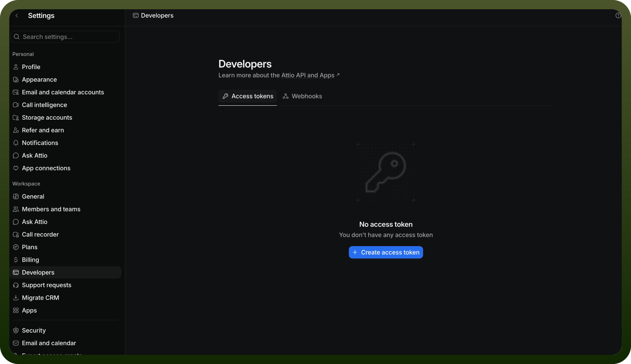Open General workspace settings
The width and height of the screenshot is (631, 364).
point(65,197)
